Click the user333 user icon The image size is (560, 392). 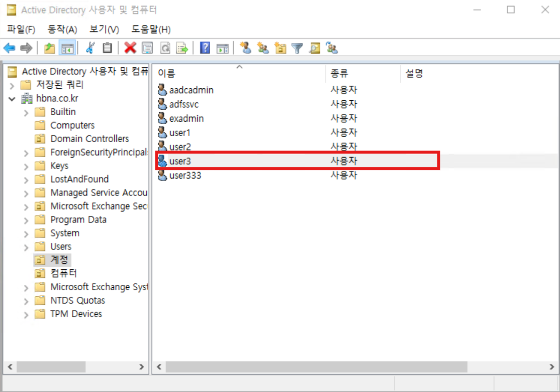tap(163, 175)
